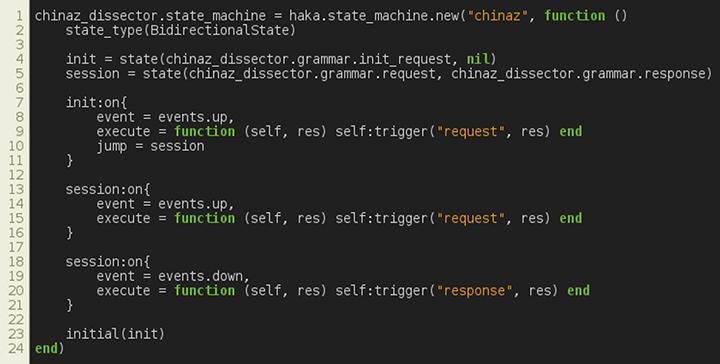Click jump = session on line 10
Viewport: 720px width, 364px height.
click(150, 146)
